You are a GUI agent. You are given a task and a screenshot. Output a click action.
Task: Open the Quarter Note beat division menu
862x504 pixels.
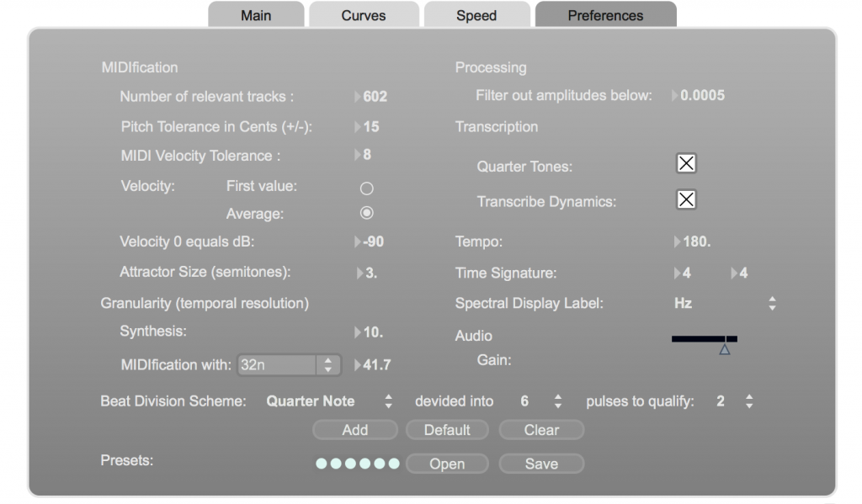click(329, 401)
